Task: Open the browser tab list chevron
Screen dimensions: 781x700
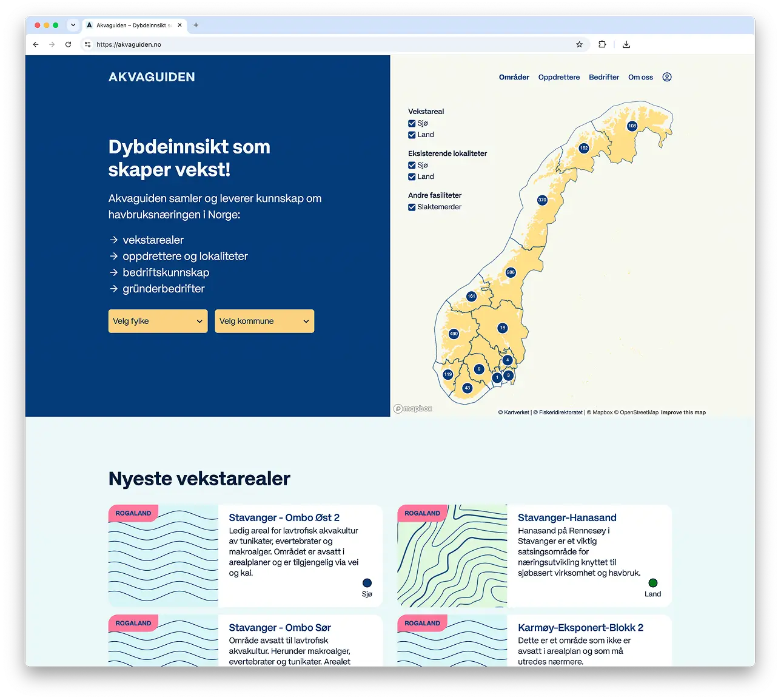Action: [x=73, y=25]
